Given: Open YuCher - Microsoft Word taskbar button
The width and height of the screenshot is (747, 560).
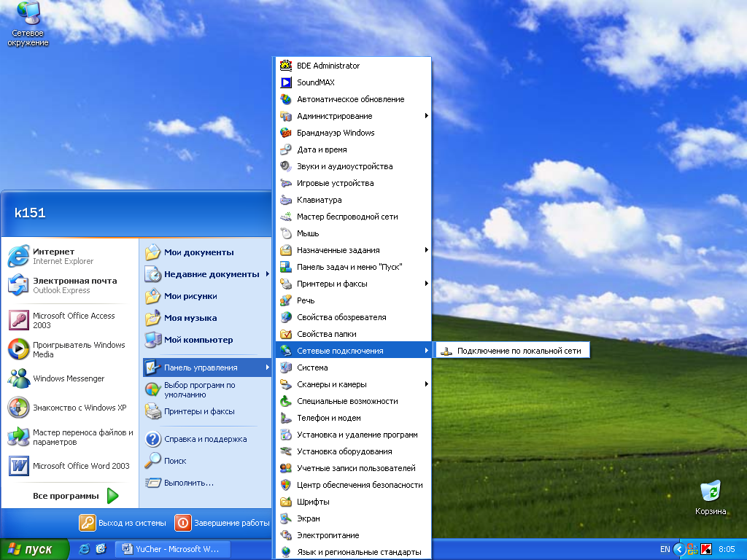Looking at the screenshot, I should [x=173, y=549].
